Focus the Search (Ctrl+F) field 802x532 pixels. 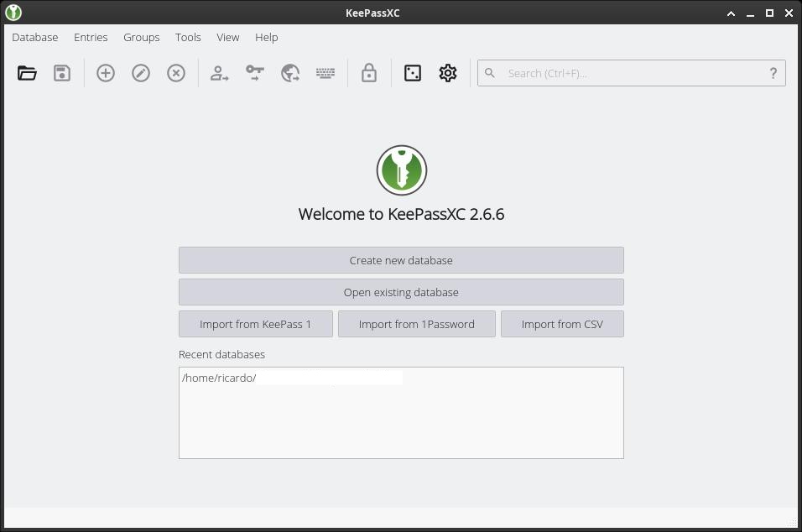(631, 73)
